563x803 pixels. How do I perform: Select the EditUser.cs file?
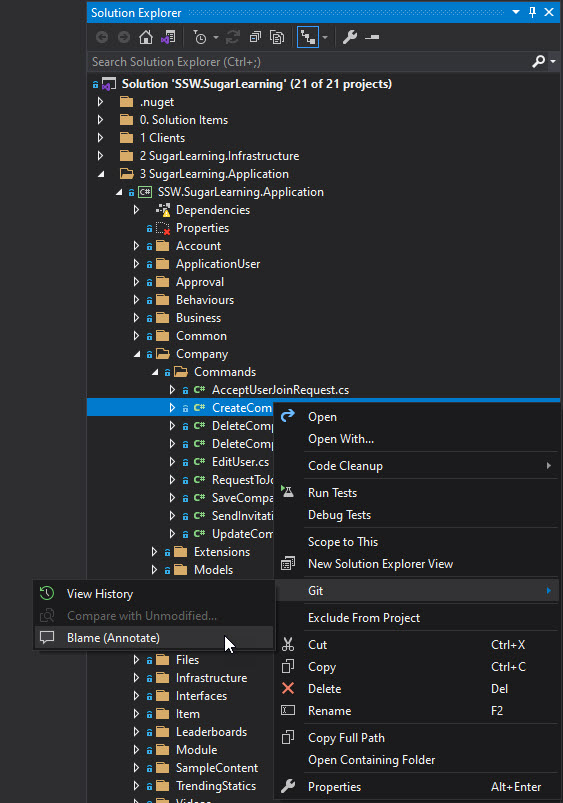[x=240, y=462]
